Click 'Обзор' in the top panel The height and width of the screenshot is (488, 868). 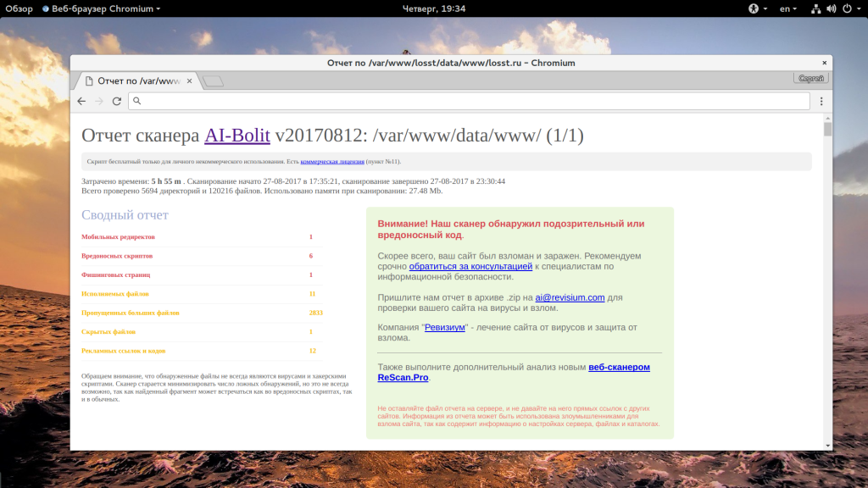(x=19, y=8)
